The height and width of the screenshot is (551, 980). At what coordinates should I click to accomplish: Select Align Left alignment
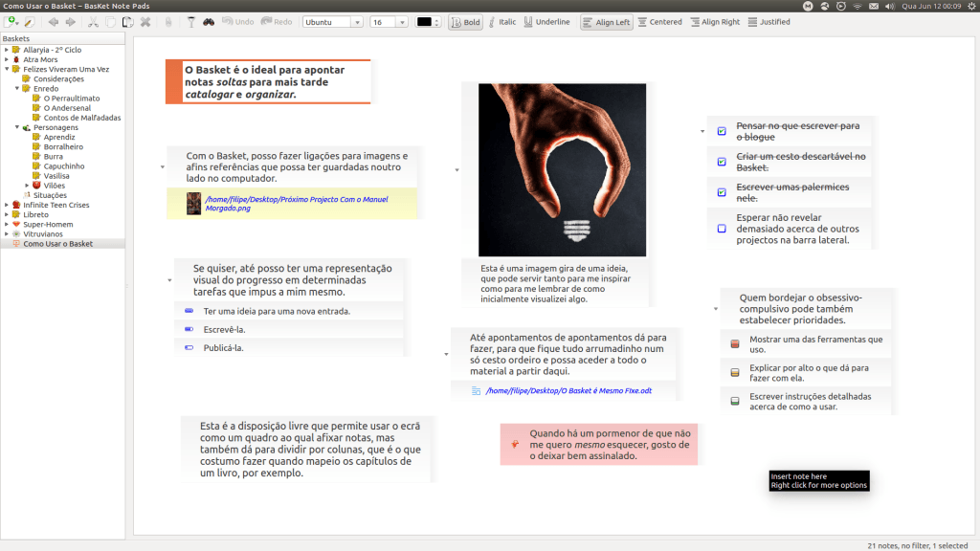(x=606, y=22)
